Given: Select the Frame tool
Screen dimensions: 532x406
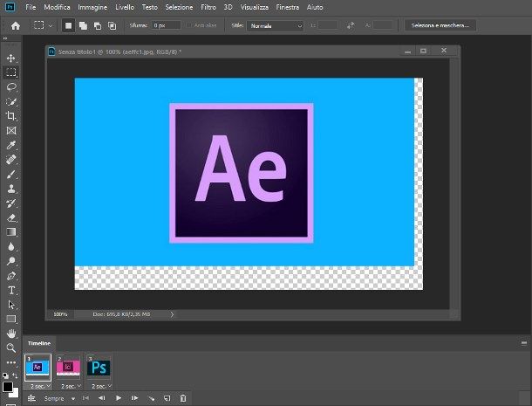Looking at the screenshot, I should 10,130.
